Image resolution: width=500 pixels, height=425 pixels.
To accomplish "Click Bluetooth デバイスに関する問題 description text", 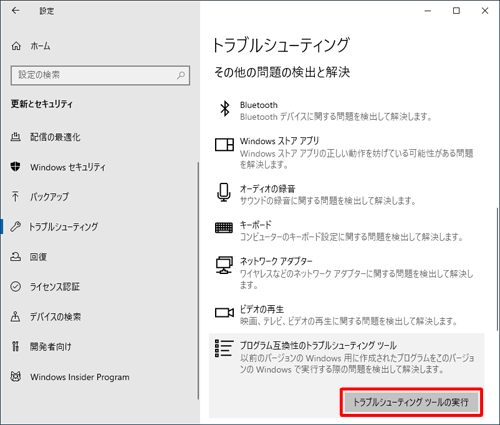I will point(336,117).
